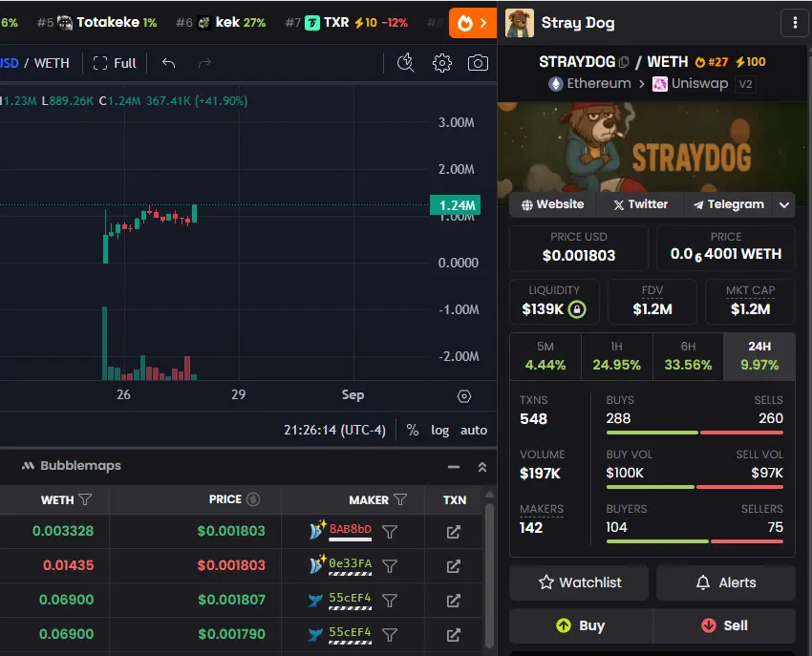This screenshot has height=656, width=812.
Task: Select the 6H timeframe tab
Action: [x=688, y=357]
